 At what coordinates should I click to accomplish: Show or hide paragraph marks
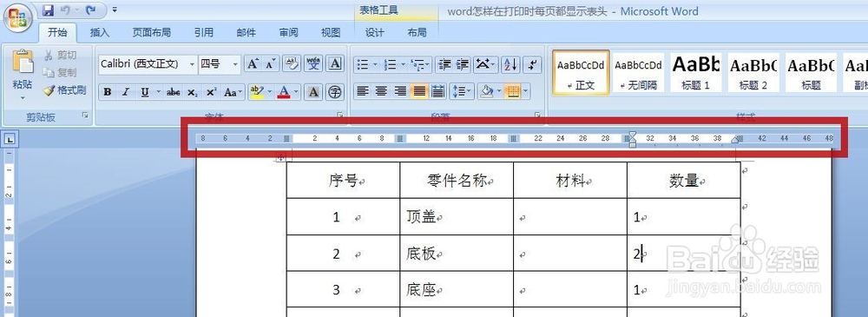point(532,65)
